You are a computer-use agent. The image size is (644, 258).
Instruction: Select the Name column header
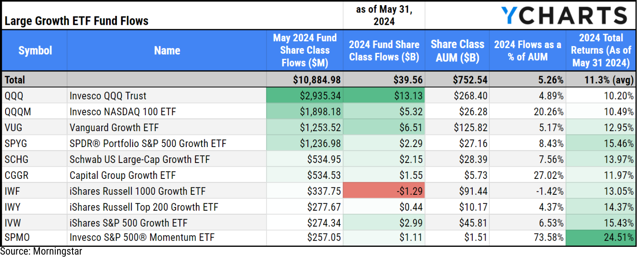[167, 50]
